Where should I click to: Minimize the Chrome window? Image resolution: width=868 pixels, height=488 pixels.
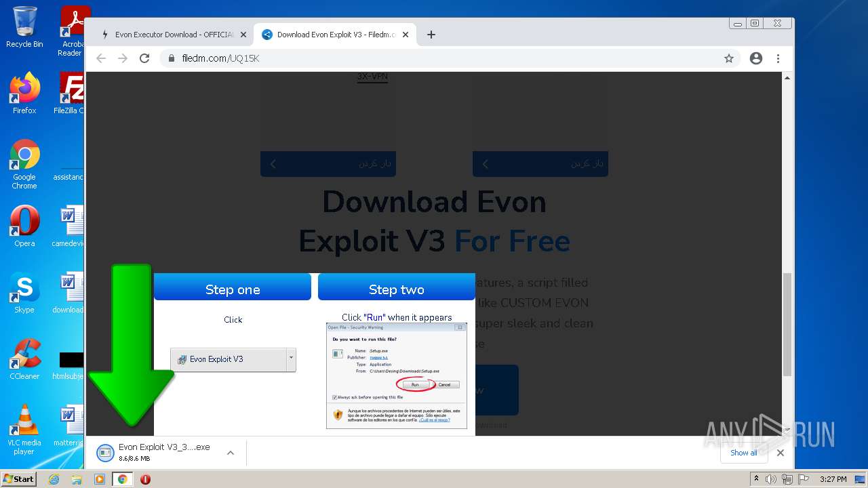(x=738, y=23)
